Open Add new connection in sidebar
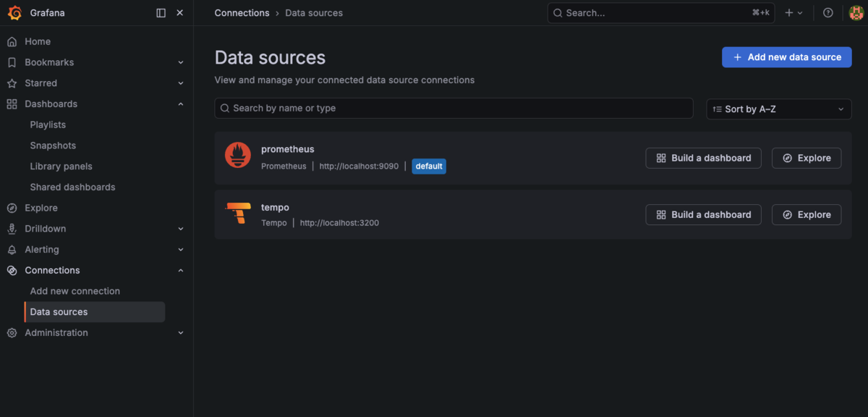The image size is (868, 417). [75, 291]
